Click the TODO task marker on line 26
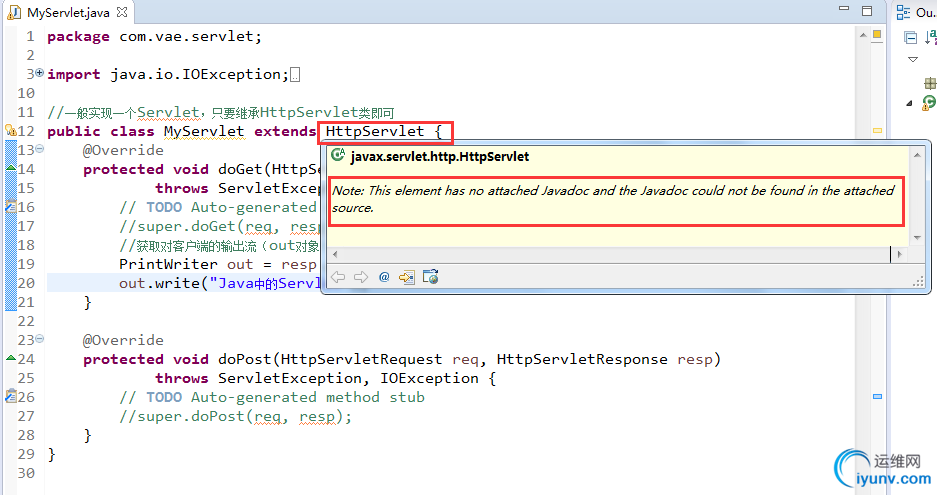Screen dimensions: 937x495 11,396
